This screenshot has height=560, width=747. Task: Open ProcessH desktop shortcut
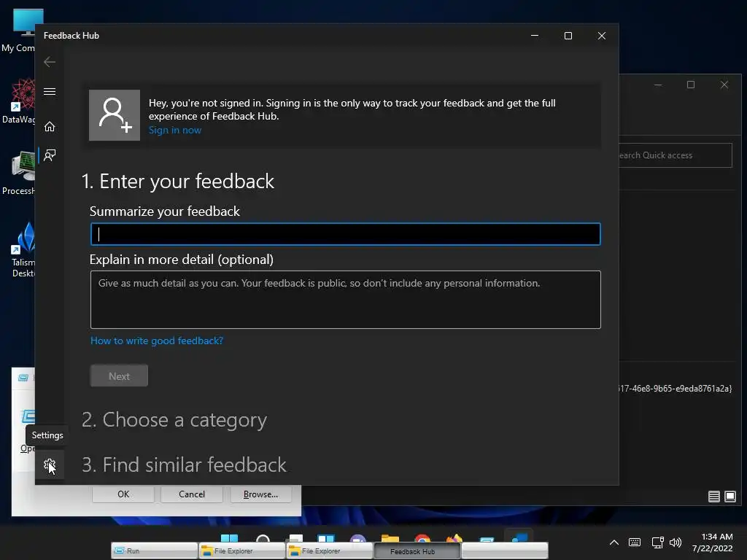(18, 174)
